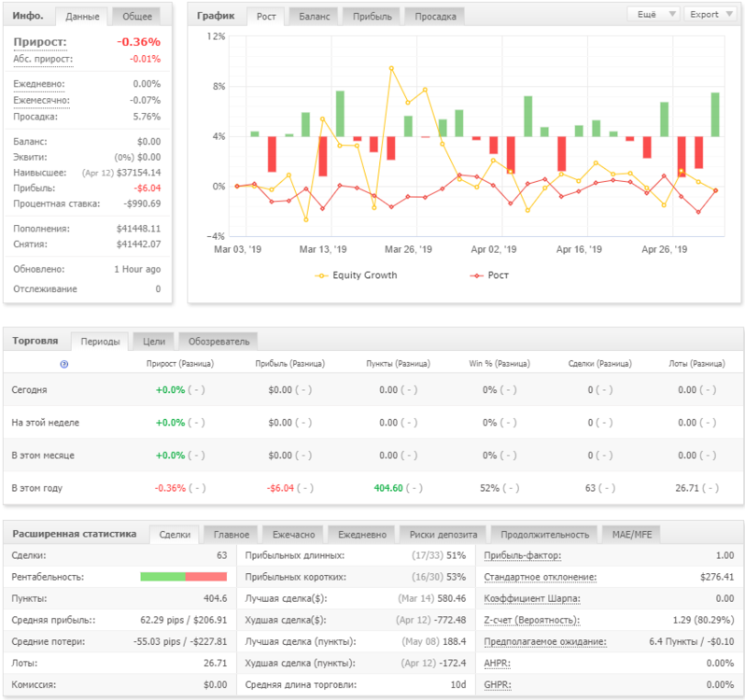Open the Риски депозита tab
The height and width of the screenshot is (700, 745).
tap(443, 535)
